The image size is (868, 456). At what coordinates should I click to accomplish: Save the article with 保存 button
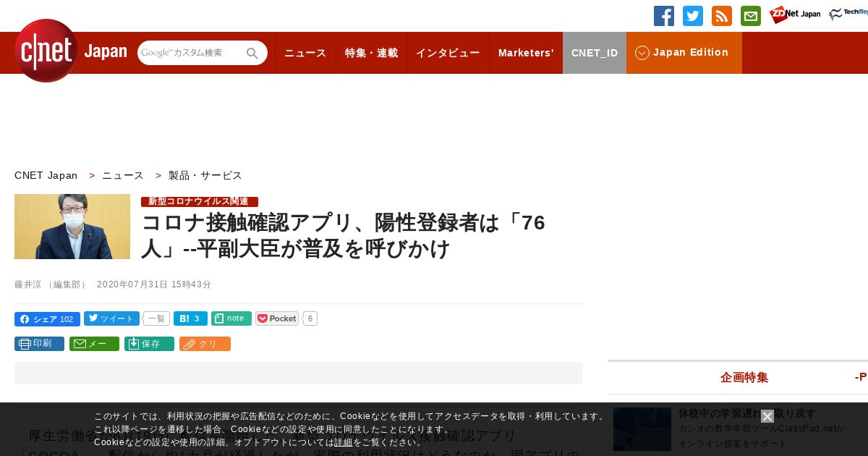[149, 344]
